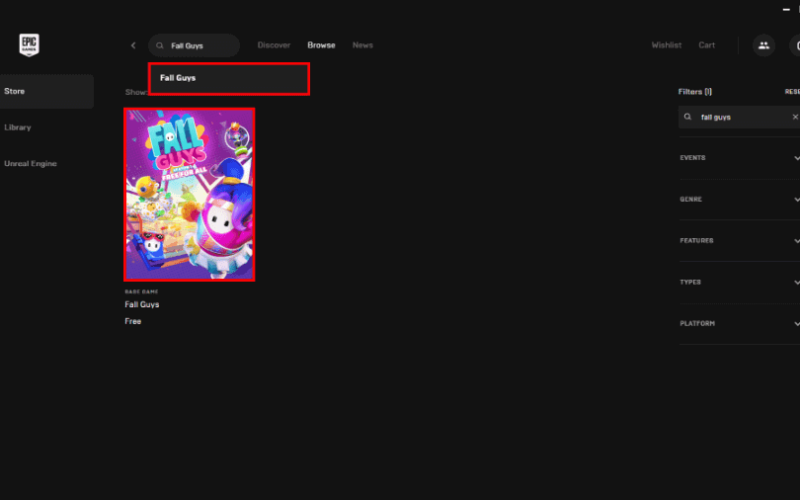
Task: Minimize the launcher window
Action: click(786, 9)
